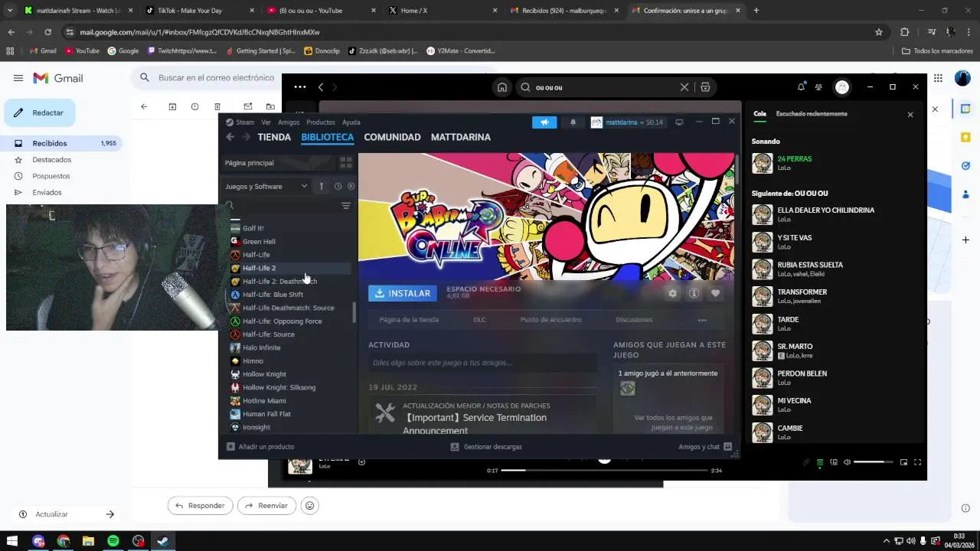Viewport: 980px width, 551px height.
Task: Open Spotify profile avatar
Action: tap(842, 87)
